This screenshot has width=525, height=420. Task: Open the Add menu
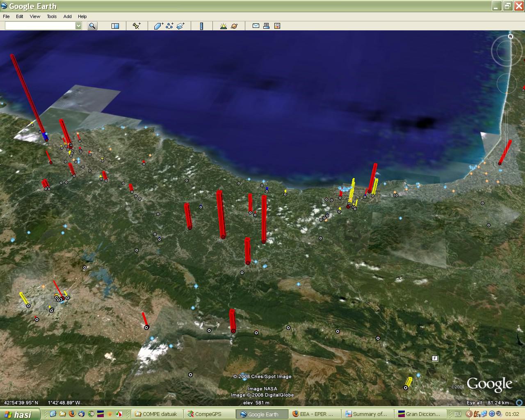[67, 16]
